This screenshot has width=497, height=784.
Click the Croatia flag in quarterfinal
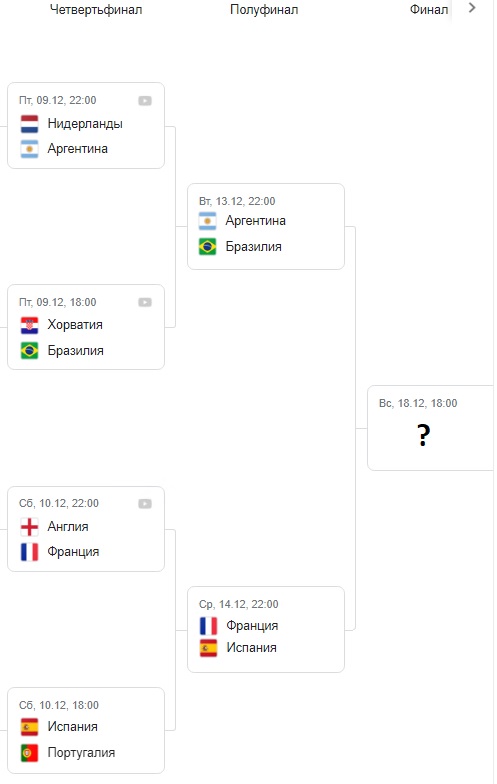click(30, 325)
